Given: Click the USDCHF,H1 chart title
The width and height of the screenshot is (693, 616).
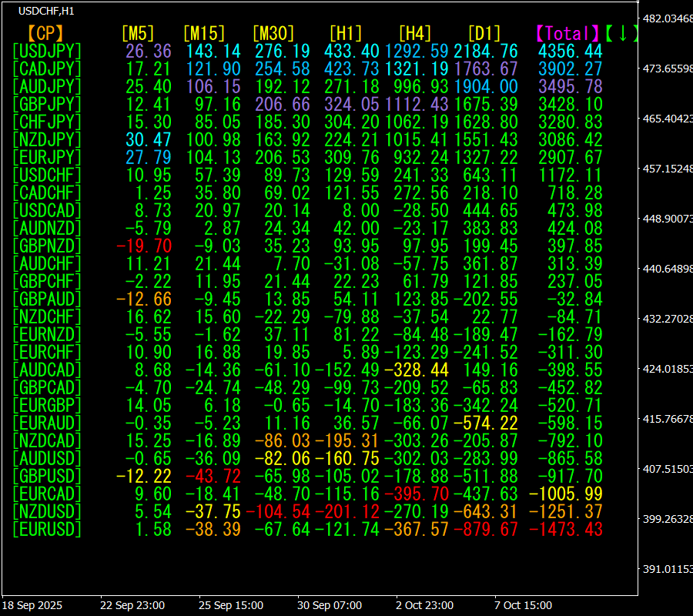Looking at the screenshot, I should 47,12.
